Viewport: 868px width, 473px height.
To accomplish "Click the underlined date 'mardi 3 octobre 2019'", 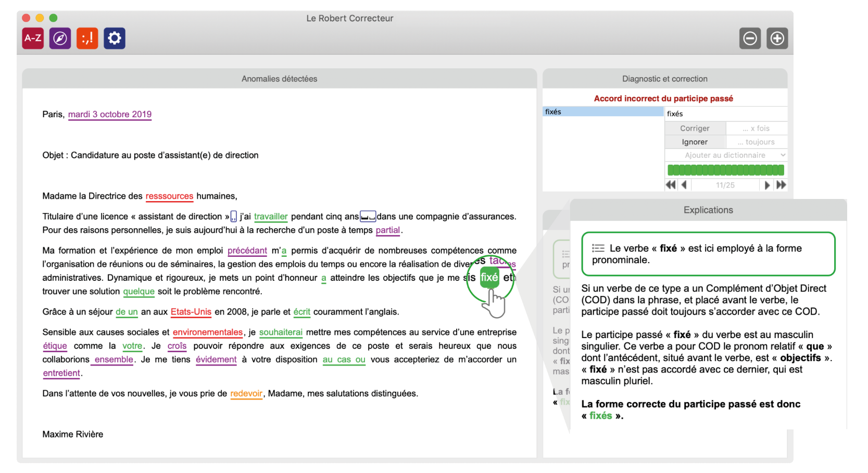I will point(110,115).
